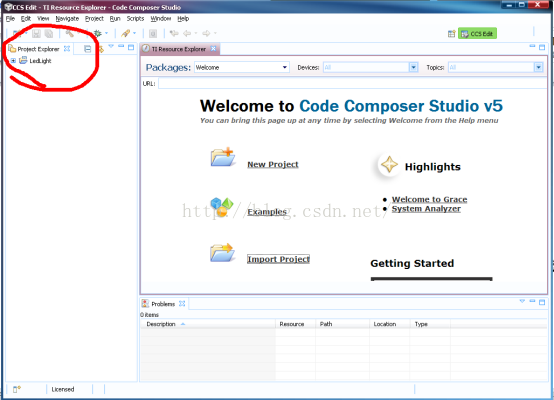This screenshot has height=400, width=554.
Task: Click the Save icon in toolbar
Action: pyautogui.click(x=36, y=34)
